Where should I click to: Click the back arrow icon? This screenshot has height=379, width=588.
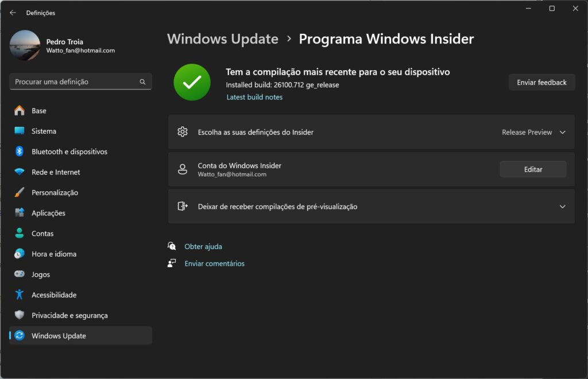[12, 12]
